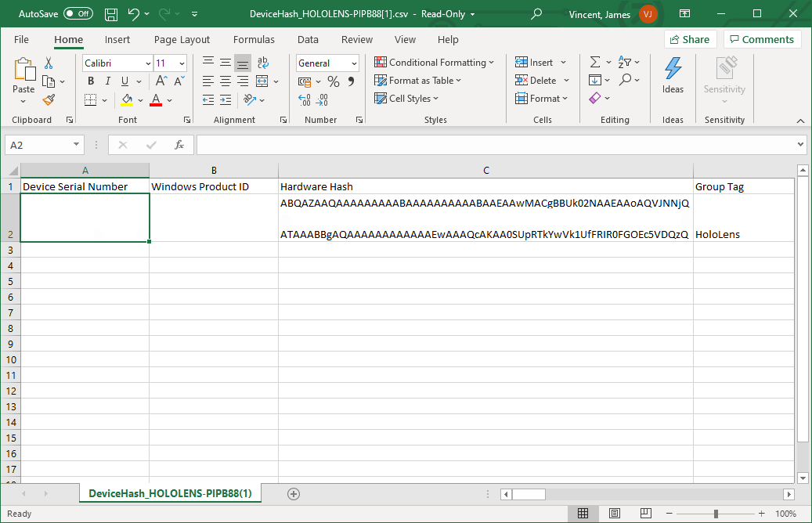Apply Comma Style format
This screenshot has height=523, width=812.
click(x=351, y=81)
